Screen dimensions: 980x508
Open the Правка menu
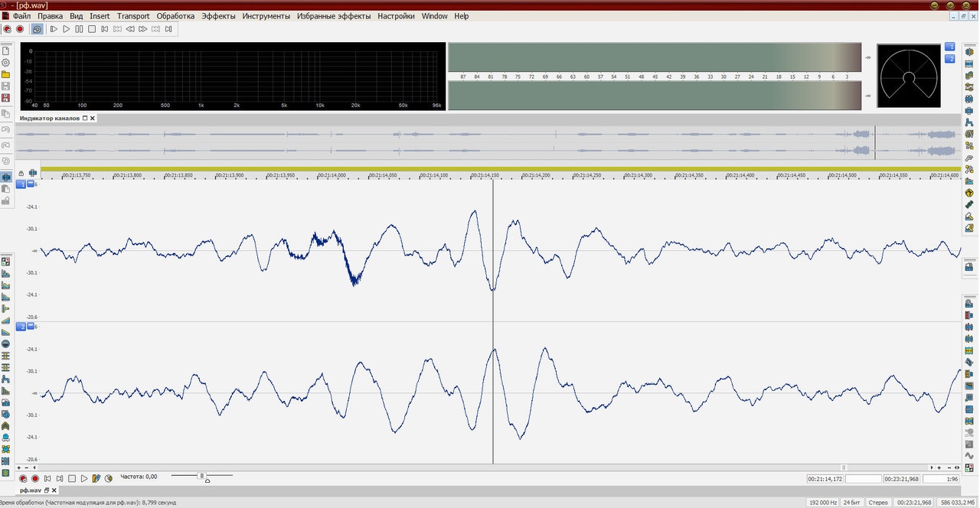coord(50,16)
